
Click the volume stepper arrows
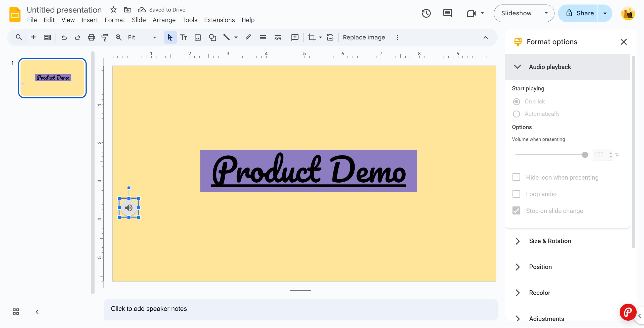pos(611,154)
